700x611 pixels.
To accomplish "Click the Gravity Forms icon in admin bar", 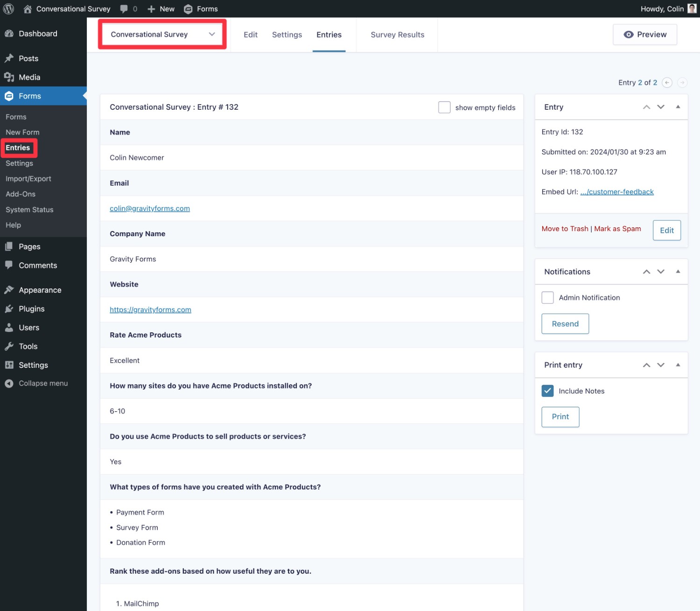I will 188,9.
